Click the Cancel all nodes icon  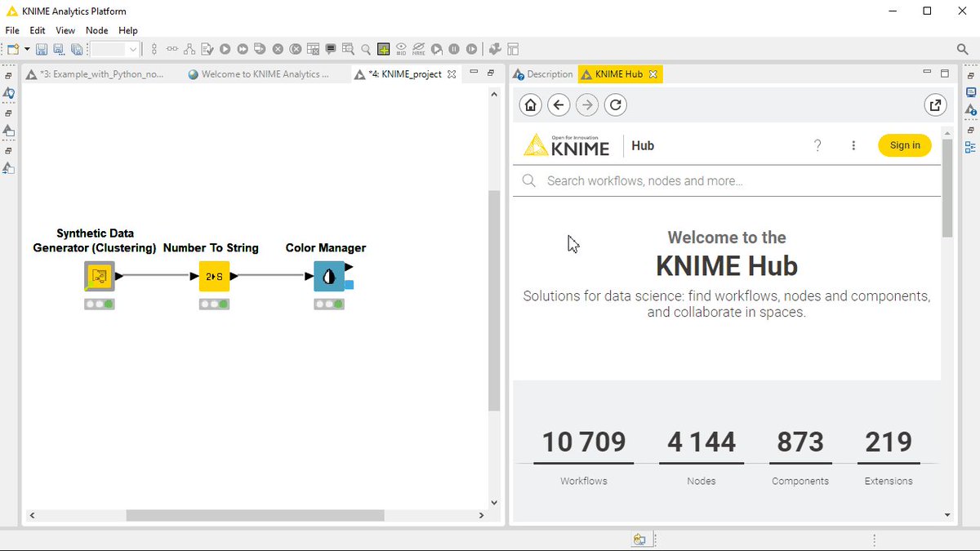tap(296, 49)
